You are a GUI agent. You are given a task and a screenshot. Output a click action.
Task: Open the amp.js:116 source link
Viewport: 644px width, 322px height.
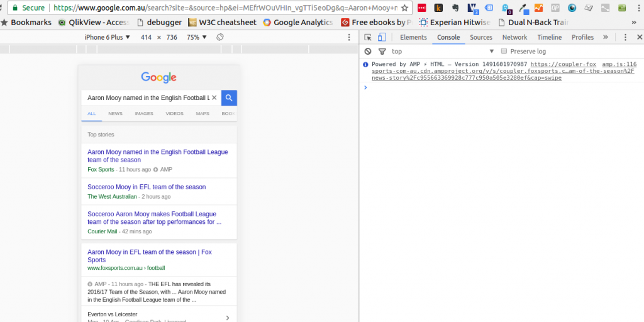pos(619,64)
